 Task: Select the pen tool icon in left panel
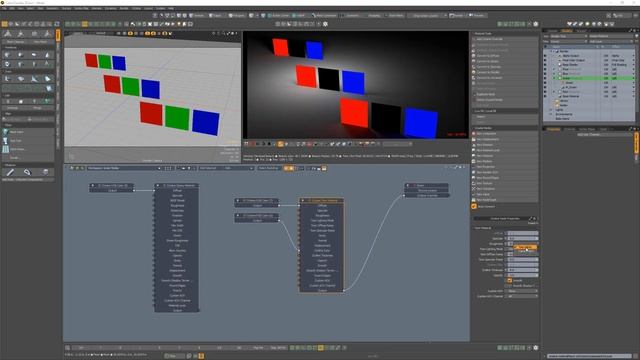[x=10, y=172]
